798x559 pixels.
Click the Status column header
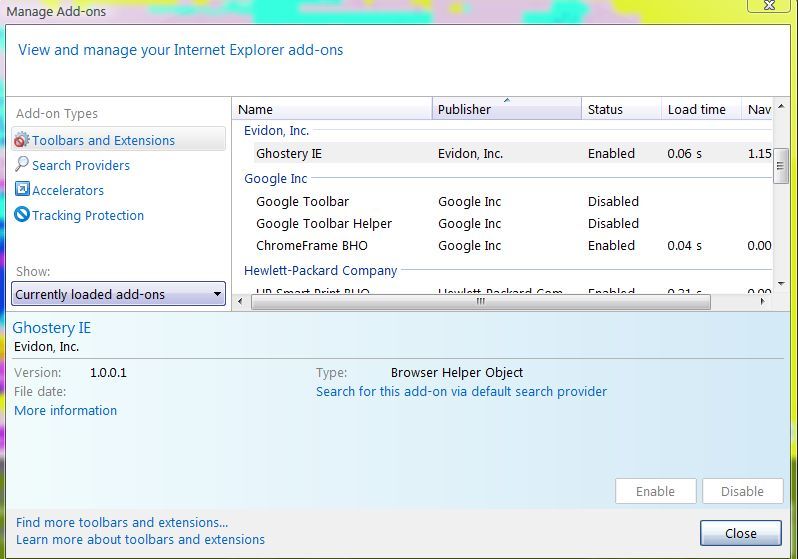coord(620,109)
